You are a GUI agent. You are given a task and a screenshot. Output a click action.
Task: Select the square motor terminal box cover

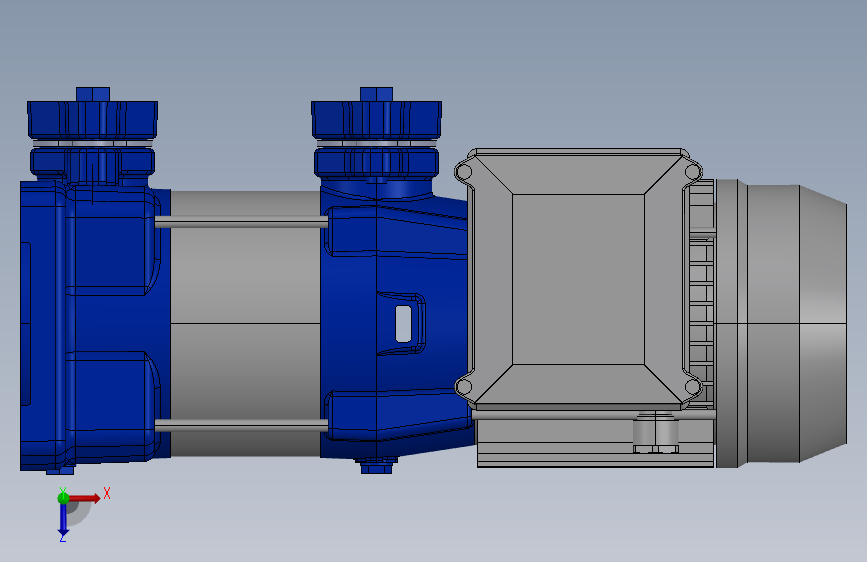coord(578,279)
